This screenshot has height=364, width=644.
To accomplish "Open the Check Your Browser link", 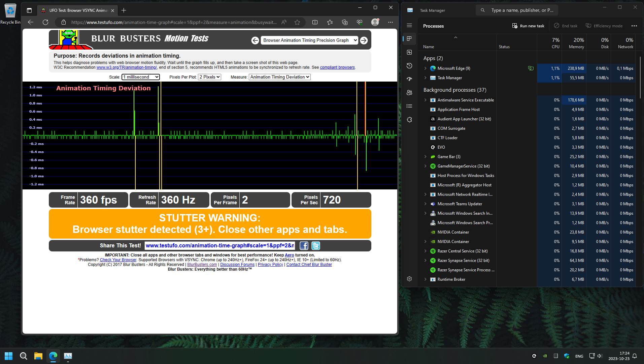I will coord(118,260).
